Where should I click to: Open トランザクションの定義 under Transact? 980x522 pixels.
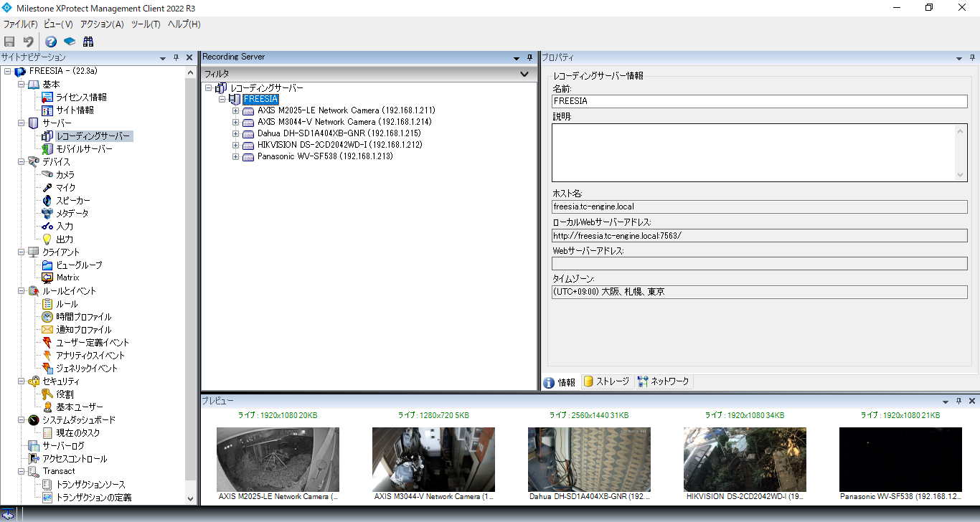(94, 498)
